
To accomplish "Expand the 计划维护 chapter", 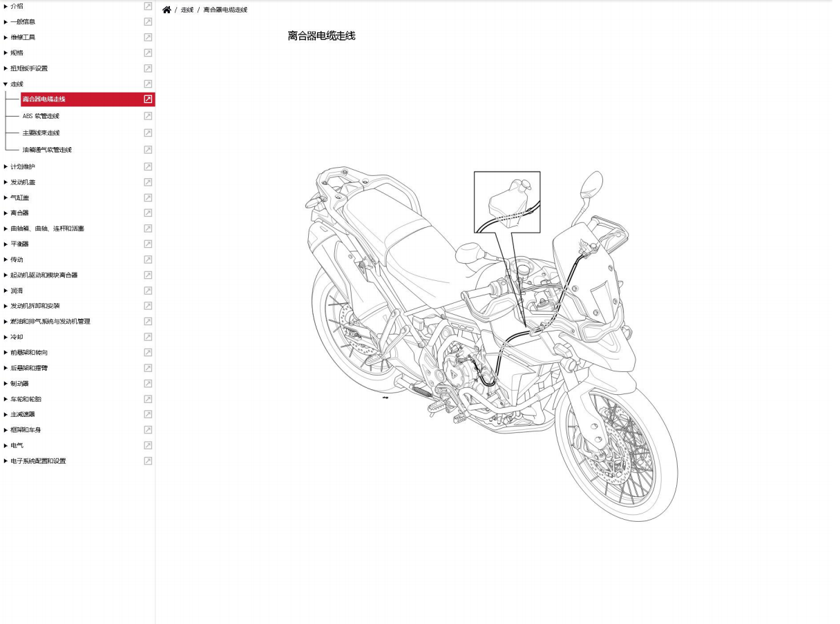I will (6, 167).
